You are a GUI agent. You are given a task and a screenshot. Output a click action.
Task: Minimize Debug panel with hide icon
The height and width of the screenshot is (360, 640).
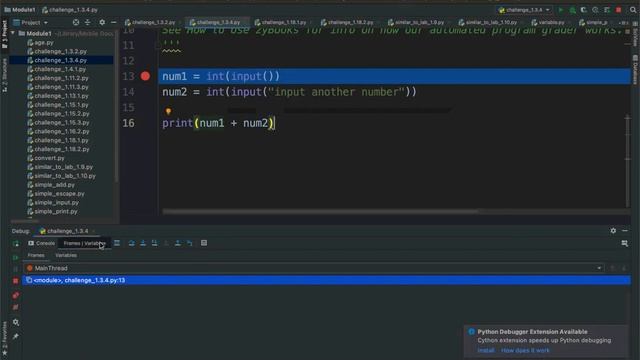pos(625,231)
